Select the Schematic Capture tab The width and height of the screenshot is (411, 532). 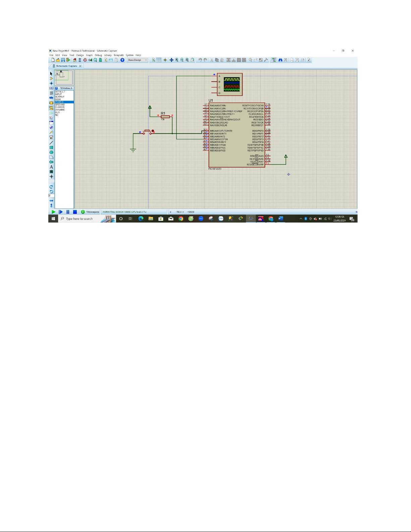66,66
